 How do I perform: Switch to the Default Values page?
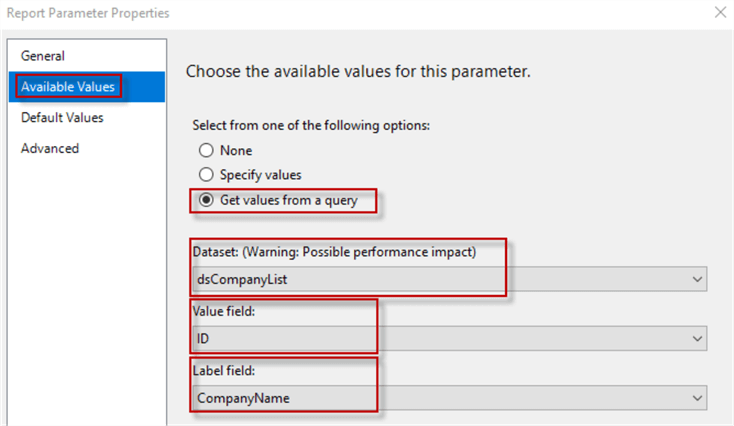(x=62, y=117)
